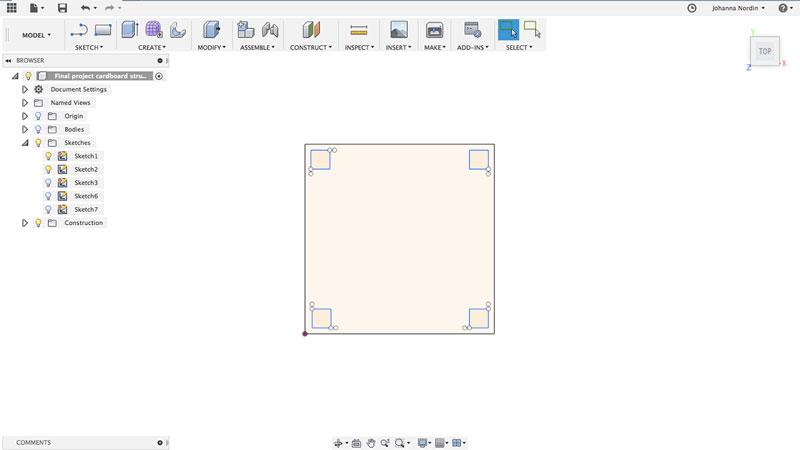
Task: Click the Zoom tool in navigation bar
Action: (x=385, y=443)
